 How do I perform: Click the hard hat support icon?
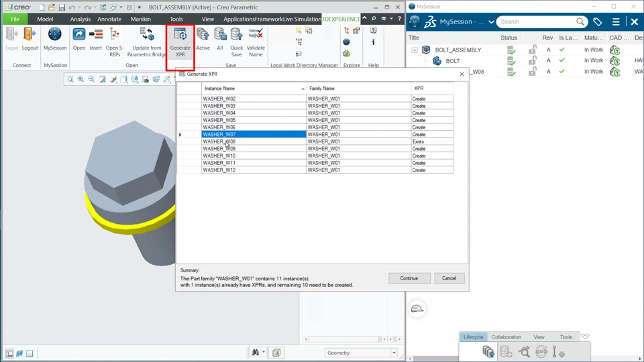click(417, 308)
